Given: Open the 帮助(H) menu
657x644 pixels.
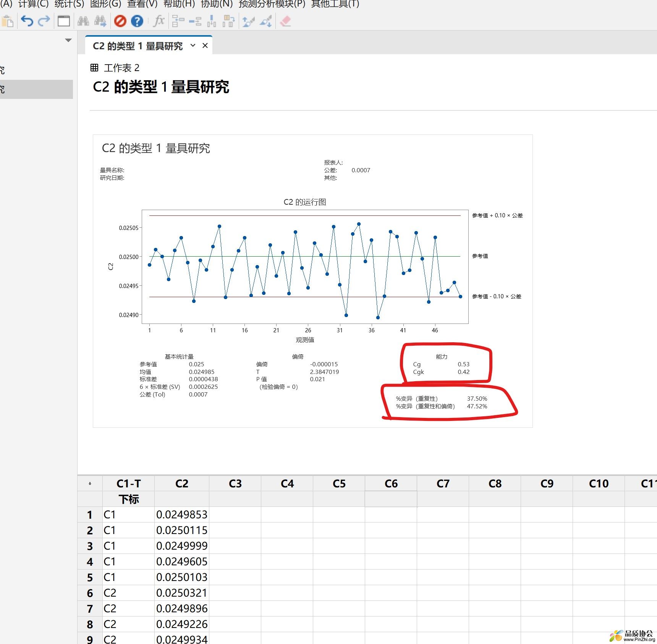Looking at the screenshot, I should coord(179,4).
